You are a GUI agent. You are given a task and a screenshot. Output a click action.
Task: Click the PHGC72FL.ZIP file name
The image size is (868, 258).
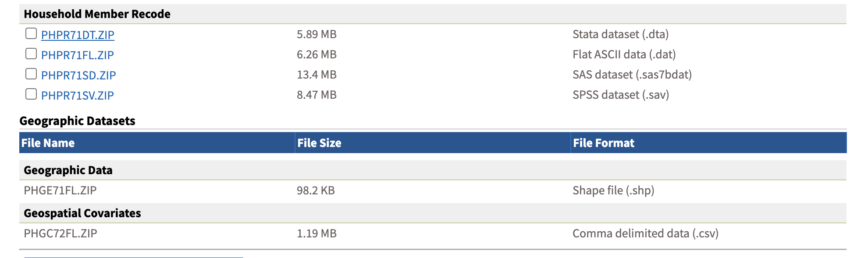point(60,233)
